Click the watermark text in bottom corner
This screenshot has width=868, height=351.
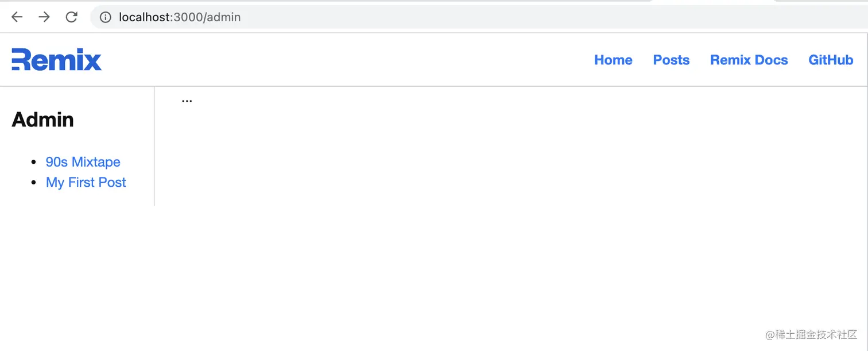click(x=811, y=335)
